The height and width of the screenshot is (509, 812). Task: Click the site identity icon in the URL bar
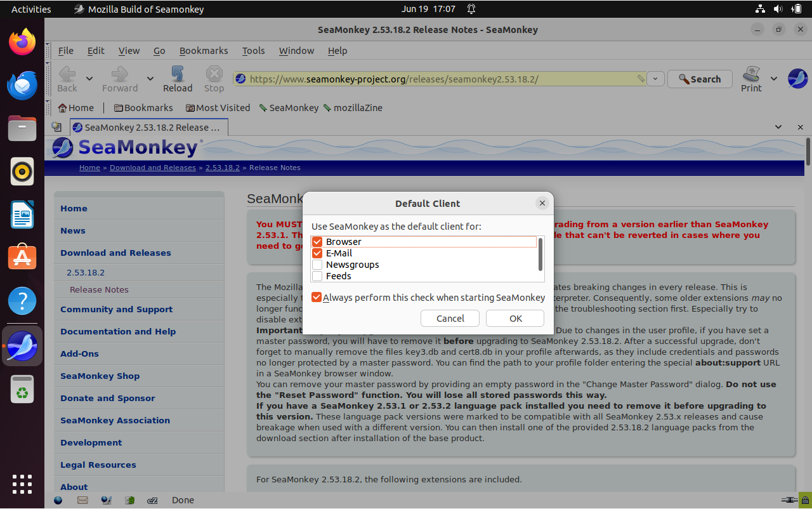[240, 79]
